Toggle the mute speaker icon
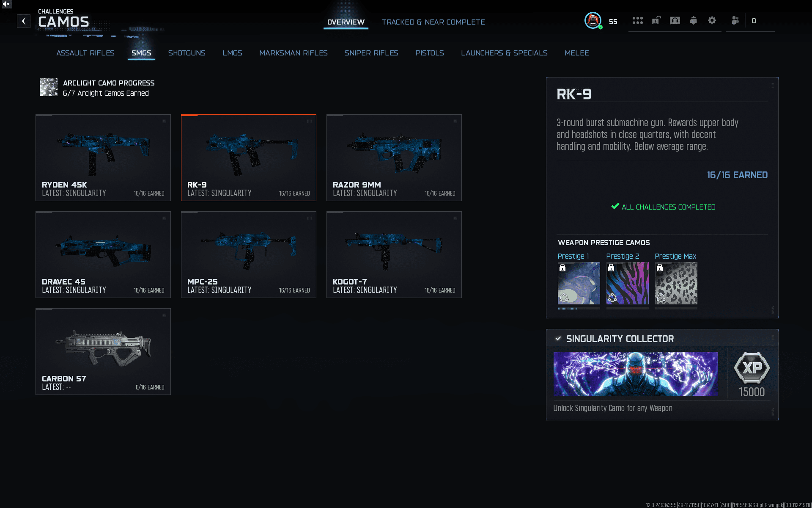812x508 pixels. click(x=6, y=4)
